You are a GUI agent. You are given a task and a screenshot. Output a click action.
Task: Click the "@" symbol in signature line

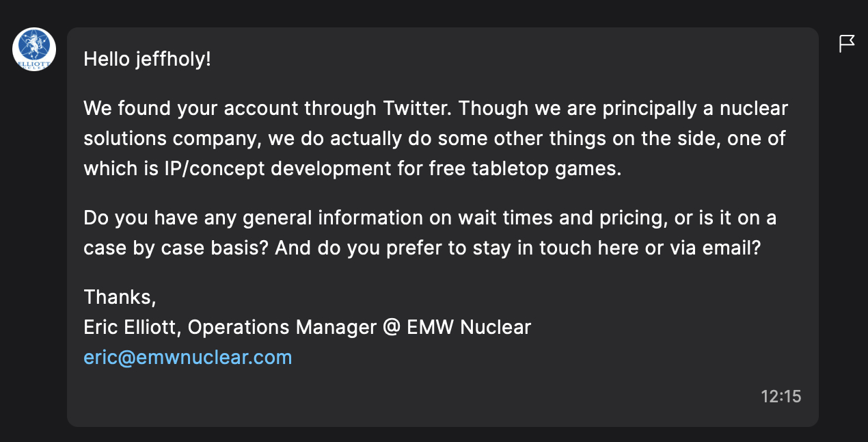tap(392, 327)
